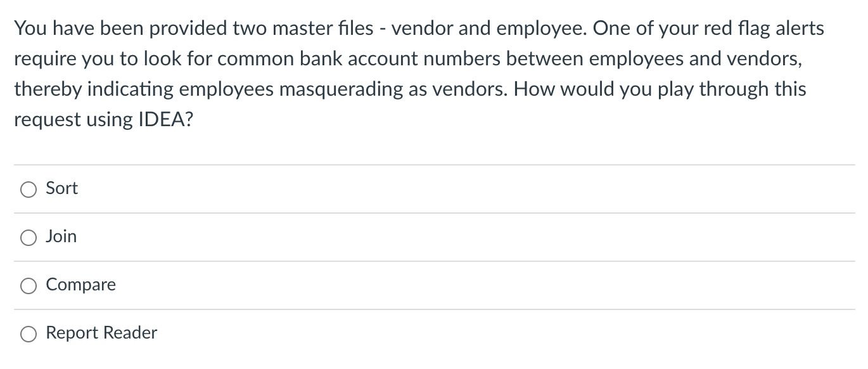Click the Report Reader answer label

(101, 332)
